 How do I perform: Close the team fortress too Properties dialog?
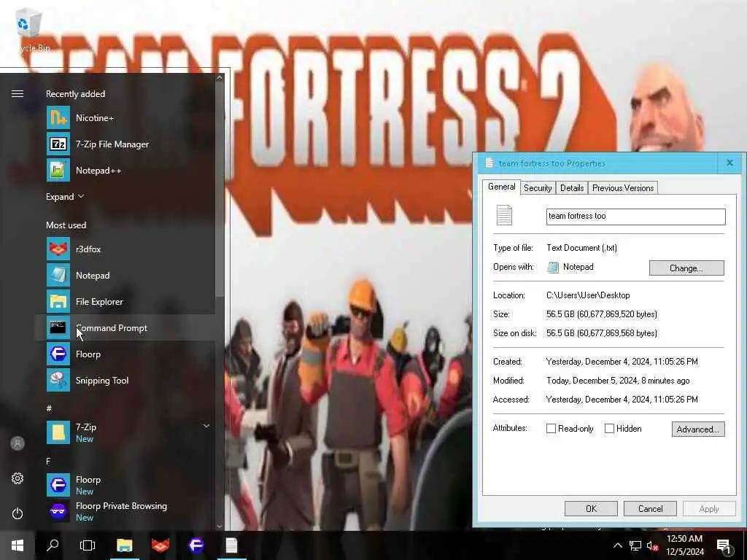click(x=729, y=163)
